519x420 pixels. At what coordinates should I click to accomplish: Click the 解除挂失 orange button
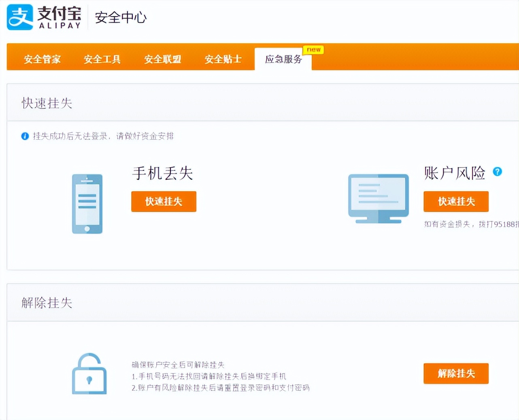tap(456, 373)
